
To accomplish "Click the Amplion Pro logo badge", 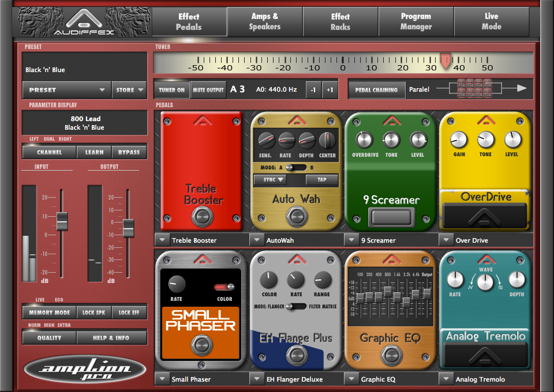I will click(x=85, y=370).
